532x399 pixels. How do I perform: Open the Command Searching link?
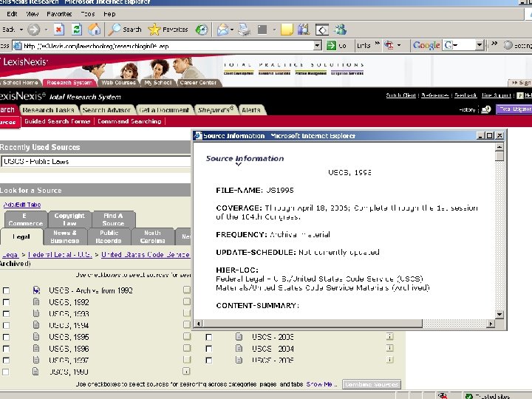tap(129, 121)
